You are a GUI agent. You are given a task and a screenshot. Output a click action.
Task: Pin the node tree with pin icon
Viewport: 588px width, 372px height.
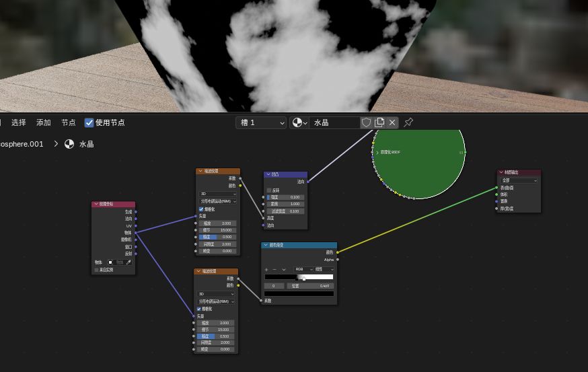pyautogui.click(x=408, y=122)
